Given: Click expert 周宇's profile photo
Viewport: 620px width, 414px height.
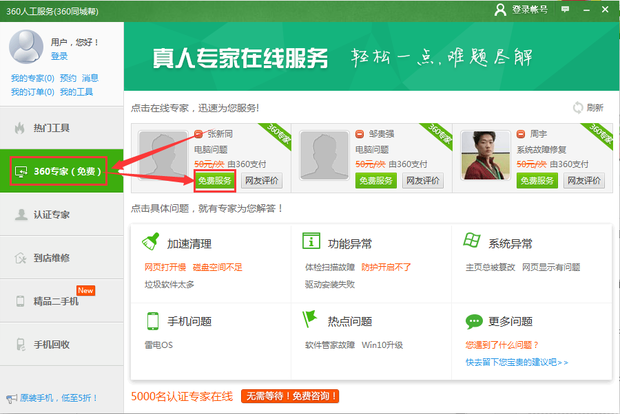Looking at the screenshot, I should [484, 155].
